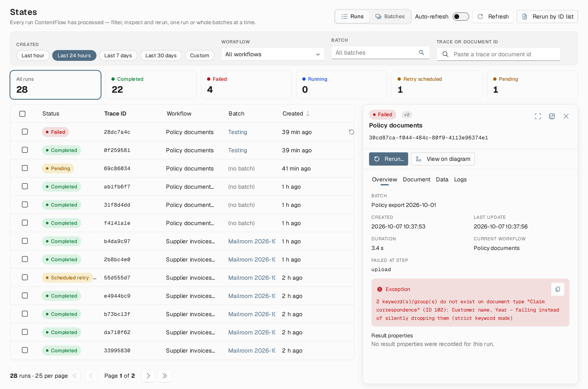Select the All runs summary card
Screen dimensions: 588x389
click(56, 85)
